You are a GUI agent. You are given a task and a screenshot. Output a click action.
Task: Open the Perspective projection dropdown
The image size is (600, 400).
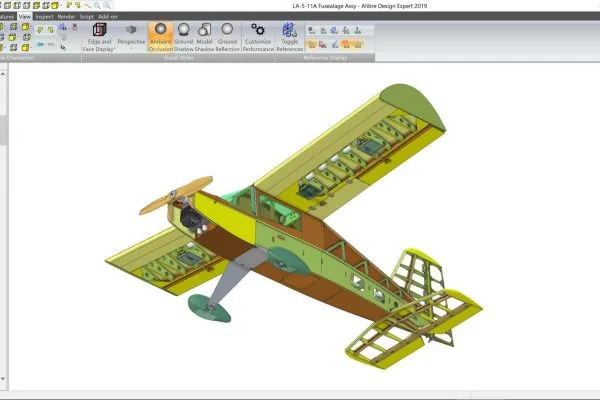coord(131,38)
